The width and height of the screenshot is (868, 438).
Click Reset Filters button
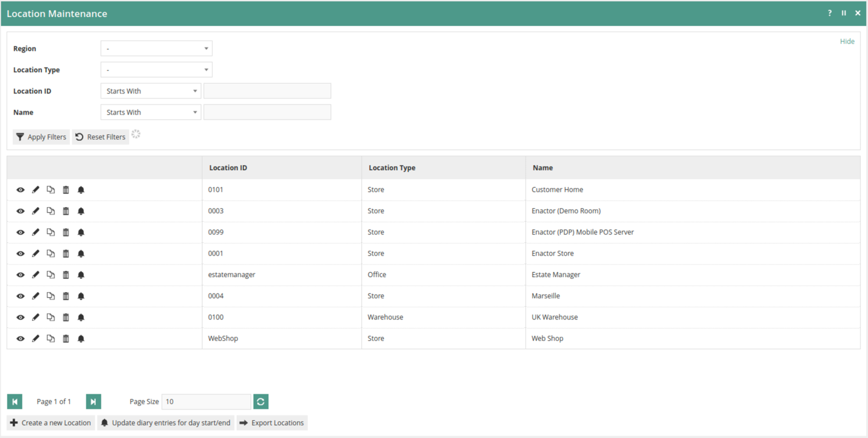101,137
